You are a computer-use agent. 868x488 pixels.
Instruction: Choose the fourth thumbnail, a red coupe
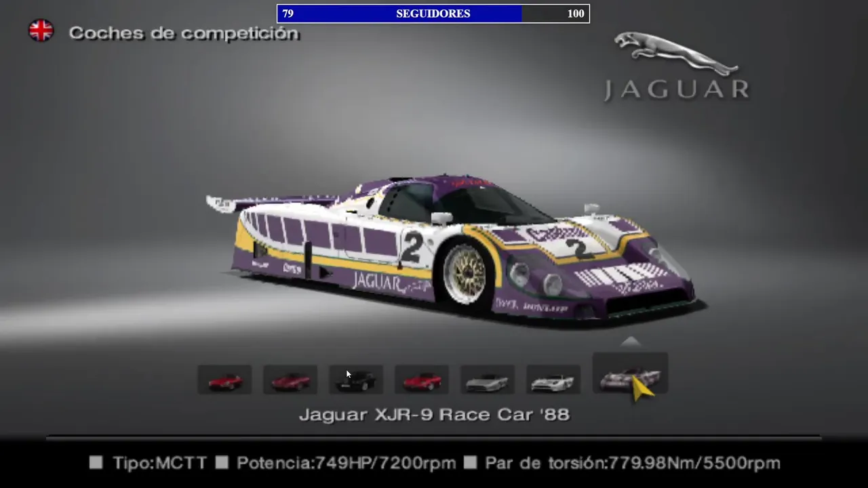pos(422,380)
